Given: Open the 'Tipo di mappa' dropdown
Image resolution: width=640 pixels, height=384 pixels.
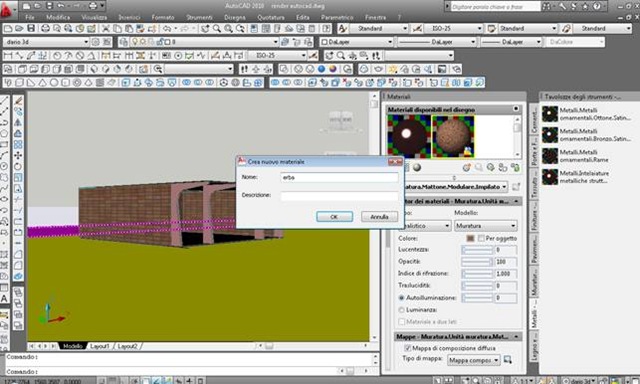Looking at the screenshot, I should point(473,360).
